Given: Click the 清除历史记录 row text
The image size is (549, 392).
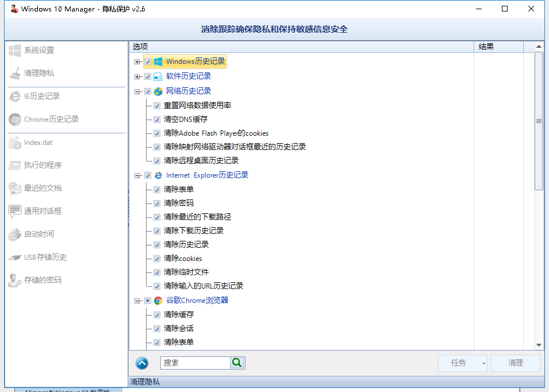Looking at the screenshot, I should click(x=186, y=245).
